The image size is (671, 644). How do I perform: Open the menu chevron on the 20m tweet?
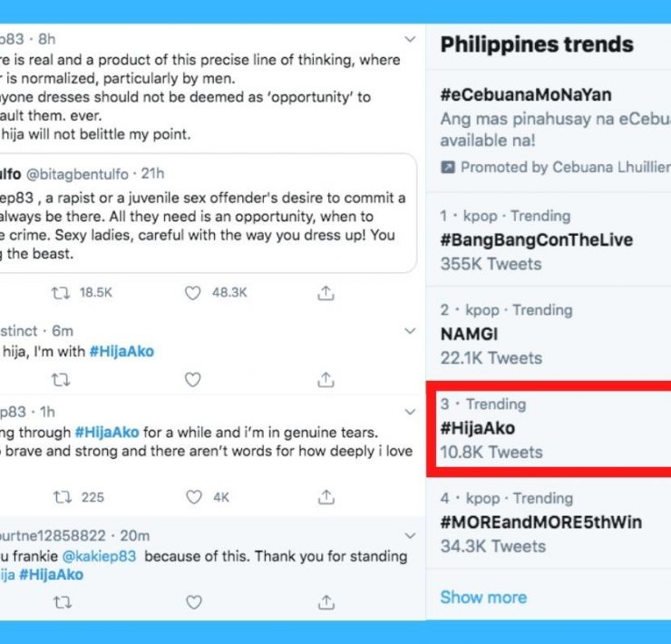[x=410, y=536]
